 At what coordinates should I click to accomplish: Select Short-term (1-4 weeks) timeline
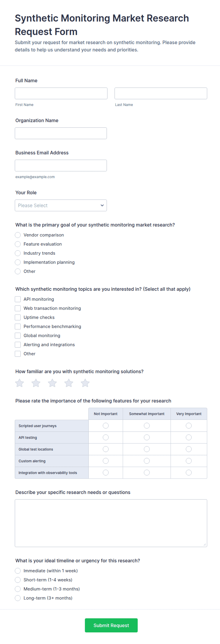pos(18,580)
